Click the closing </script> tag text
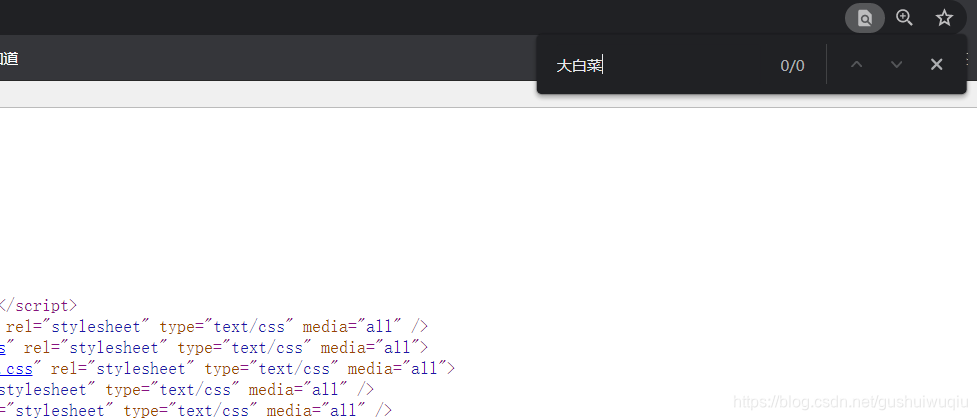The width and height of the screenshot is (977, 420). click(39, 305)
